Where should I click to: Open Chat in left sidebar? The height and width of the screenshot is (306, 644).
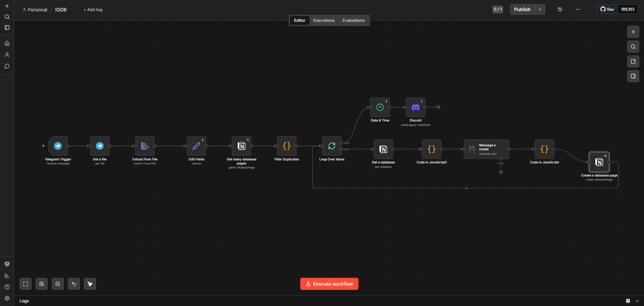[x=7, y=66]
